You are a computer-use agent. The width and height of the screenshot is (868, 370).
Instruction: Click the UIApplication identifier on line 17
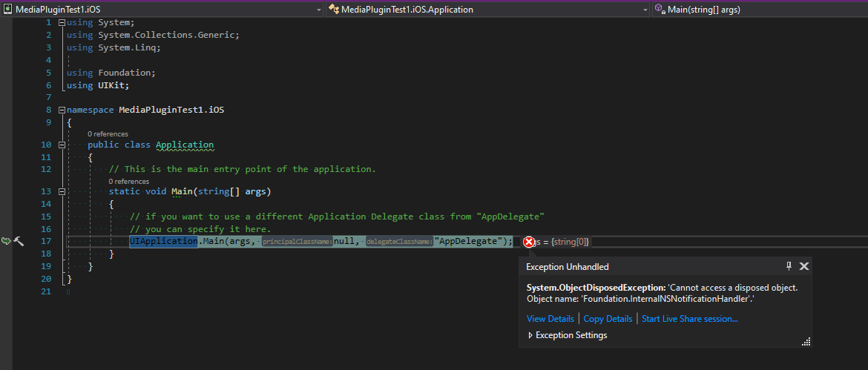coord(164,241)
